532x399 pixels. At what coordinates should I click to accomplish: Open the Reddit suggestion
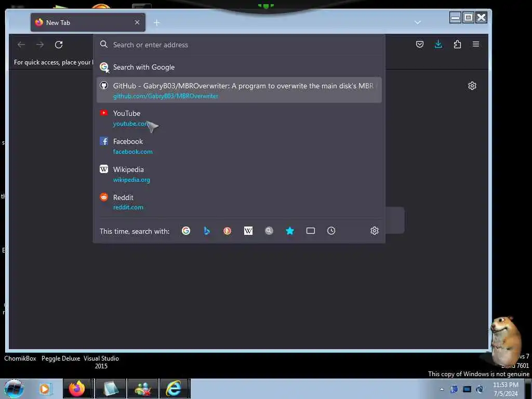239,202
